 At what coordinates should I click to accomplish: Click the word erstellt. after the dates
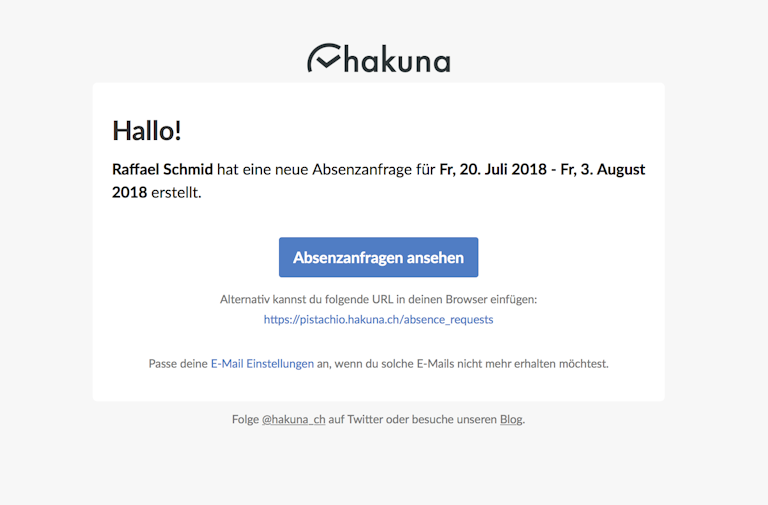[176, 192]
